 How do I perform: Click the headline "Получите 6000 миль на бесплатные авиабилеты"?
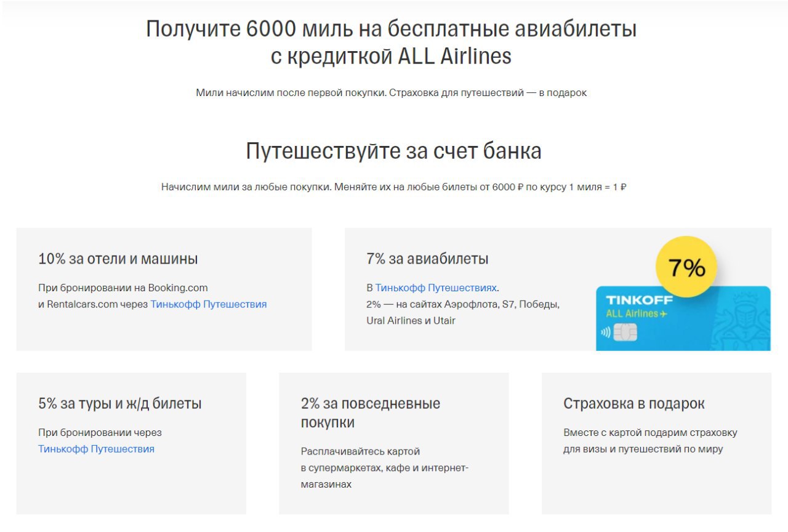tap(392, 29)
